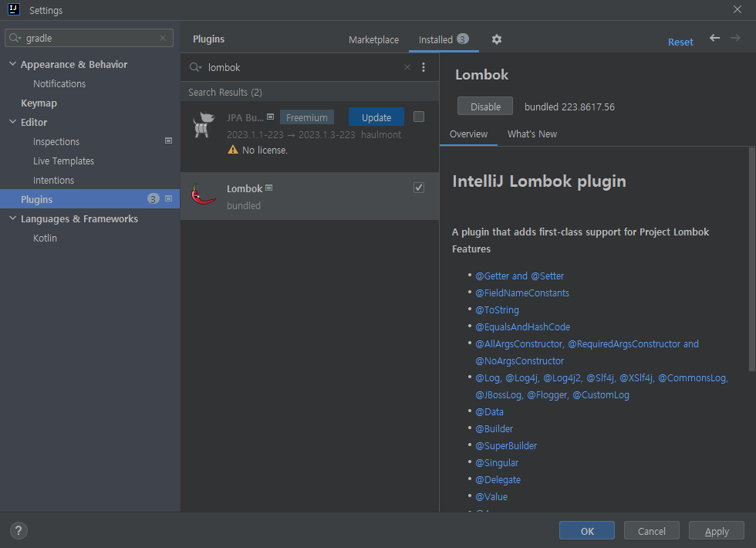Switch to the Marketplace tab
Viewport: 756px width, 548px height.
[373, 39]
